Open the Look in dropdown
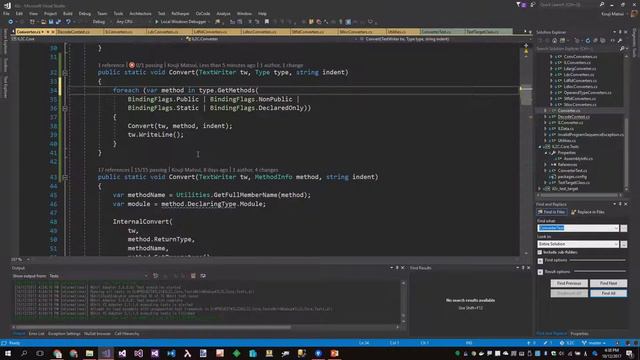Viewport: 640px width, 360px height. click(616, 244)
